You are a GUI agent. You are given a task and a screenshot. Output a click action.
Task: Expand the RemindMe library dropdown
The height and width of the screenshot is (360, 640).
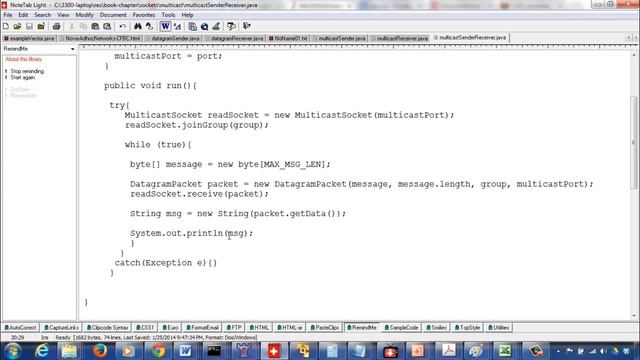pos(73,49)
